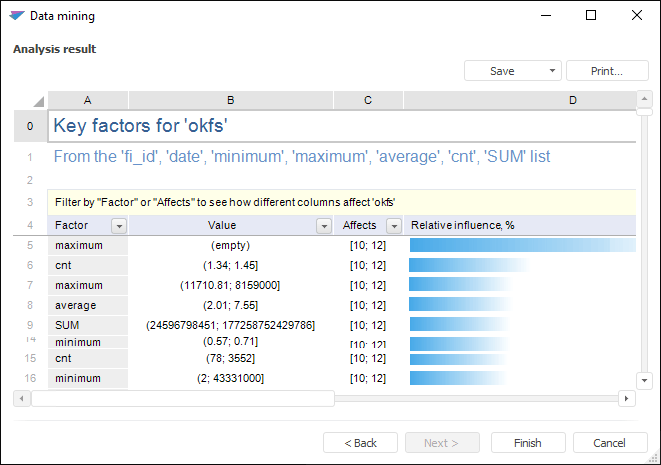Click the Data mining app icon

(x=17, y=16)
